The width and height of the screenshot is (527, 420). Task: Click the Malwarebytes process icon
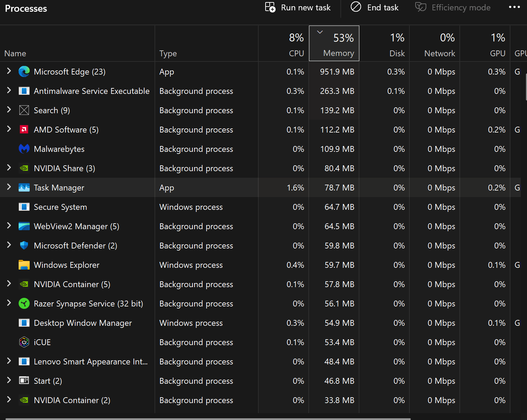click(x=24, y=149)
